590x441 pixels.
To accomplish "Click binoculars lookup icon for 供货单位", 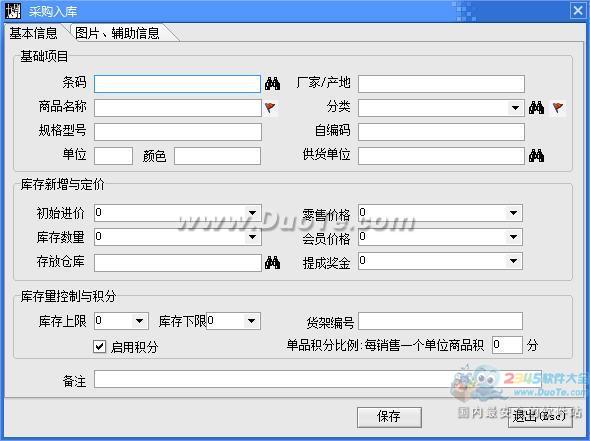I will click(536, 155).
